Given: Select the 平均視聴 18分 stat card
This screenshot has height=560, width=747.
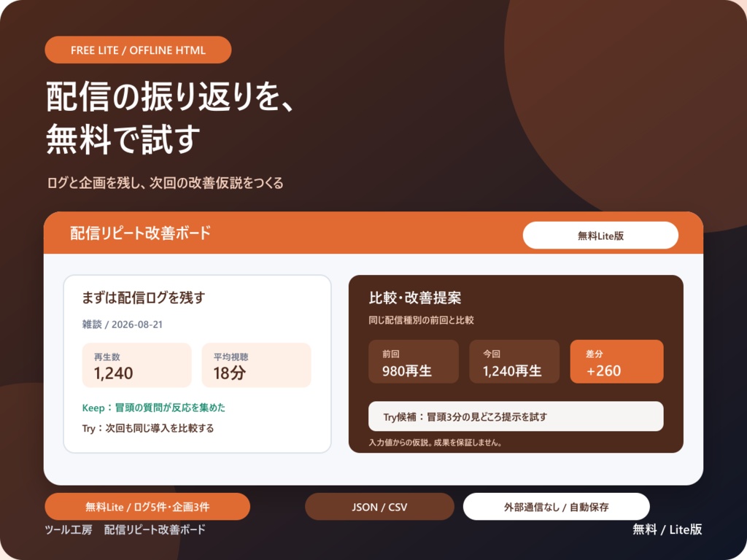Looking at the screenshot, I should pos(256,365).
